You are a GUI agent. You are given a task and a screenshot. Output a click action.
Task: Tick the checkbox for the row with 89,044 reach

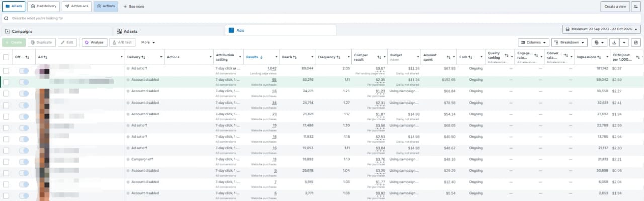[x=6, y=71]
